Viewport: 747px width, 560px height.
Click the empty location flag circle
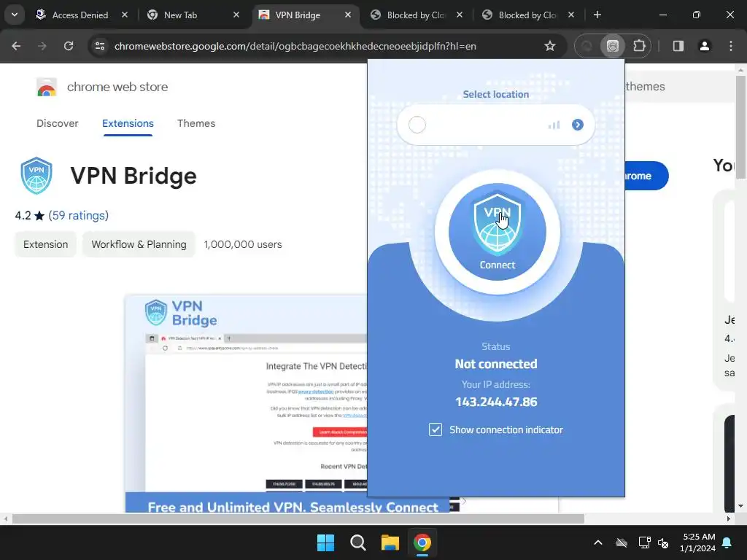coord(417,125)
